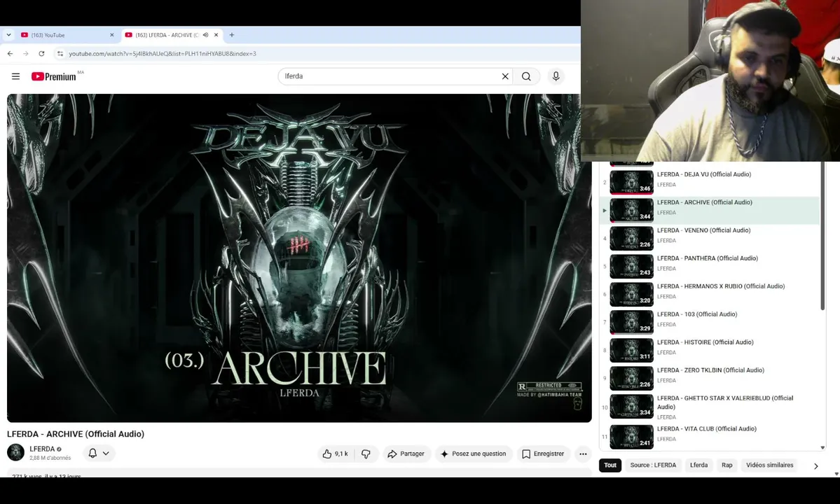Image resolution: width=840 pixels, height=504 pixels.
Task: Click the browser forward arrow
Action: coord(26,53)
